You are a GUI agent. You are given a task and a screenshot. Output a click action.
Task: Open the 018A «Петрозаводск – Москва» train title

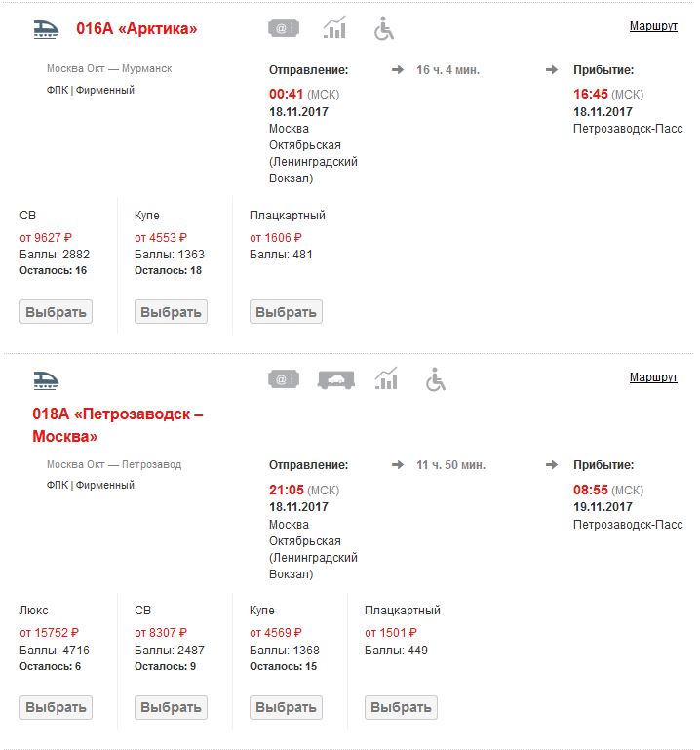pos(117,424)
